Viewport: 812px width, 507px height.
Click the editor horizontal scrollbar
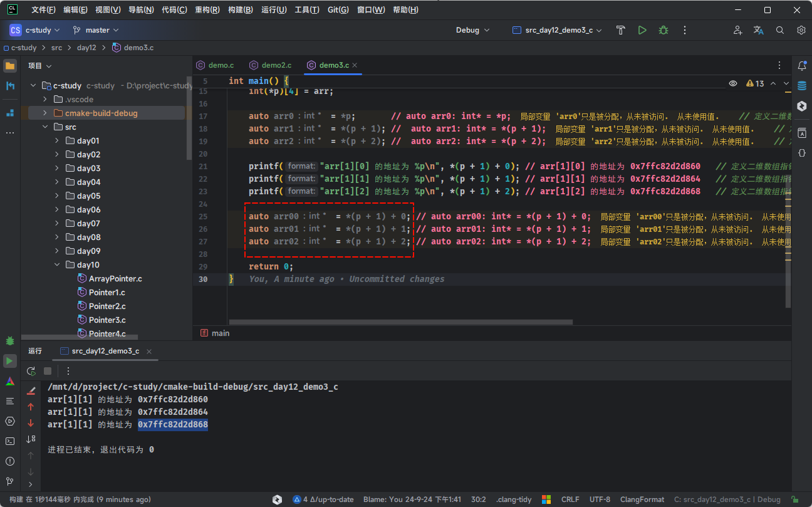[x=401, y=322]
